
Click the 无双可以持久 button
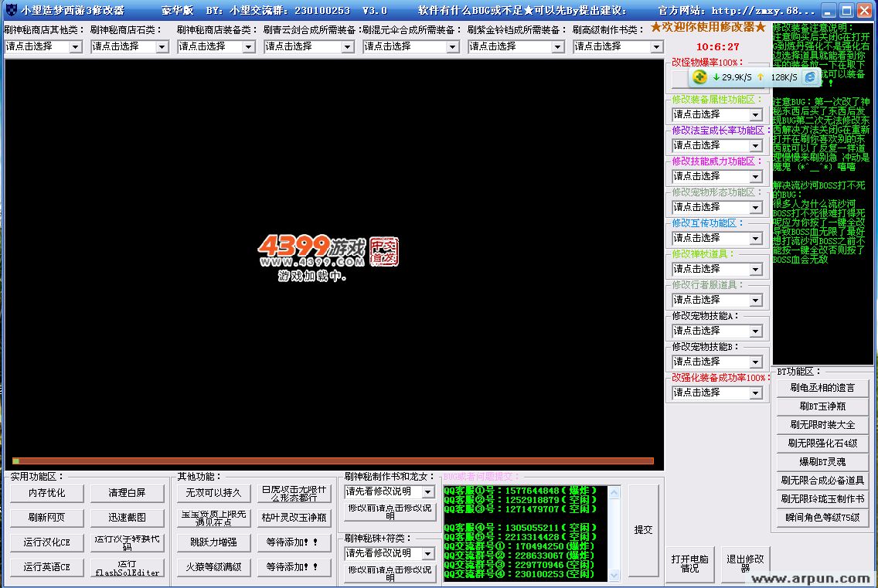coord(213,494)
